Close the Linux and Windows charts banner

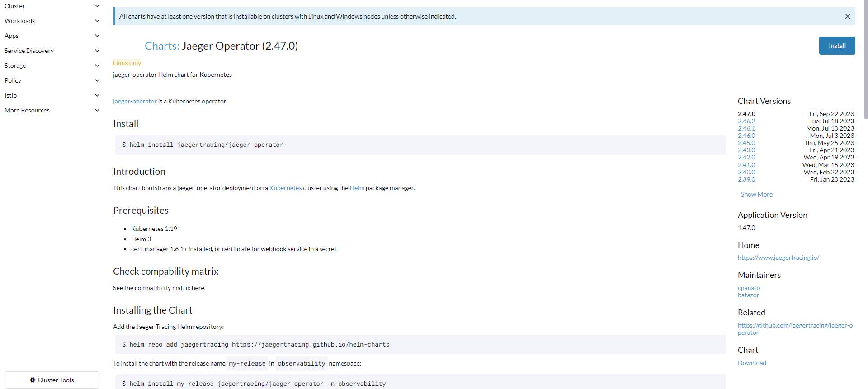847,16
